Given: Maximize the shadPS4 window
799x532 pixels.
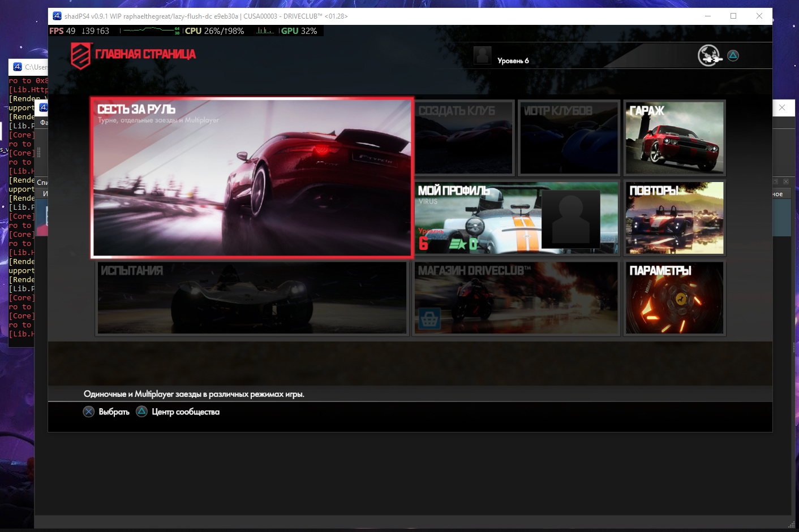Looking at the screenshot, I should 733,16.
